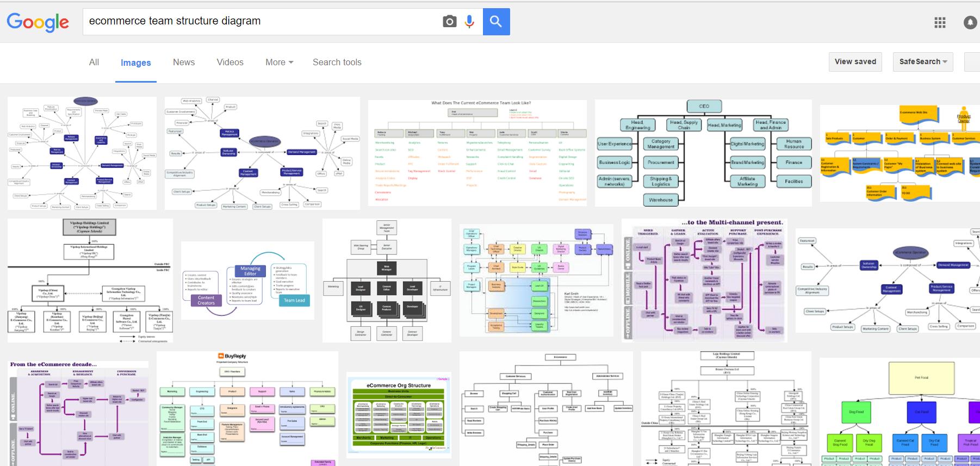Go to the Videos tab
The height and width of the screenshot is (466, 980).
click(230, 62)
